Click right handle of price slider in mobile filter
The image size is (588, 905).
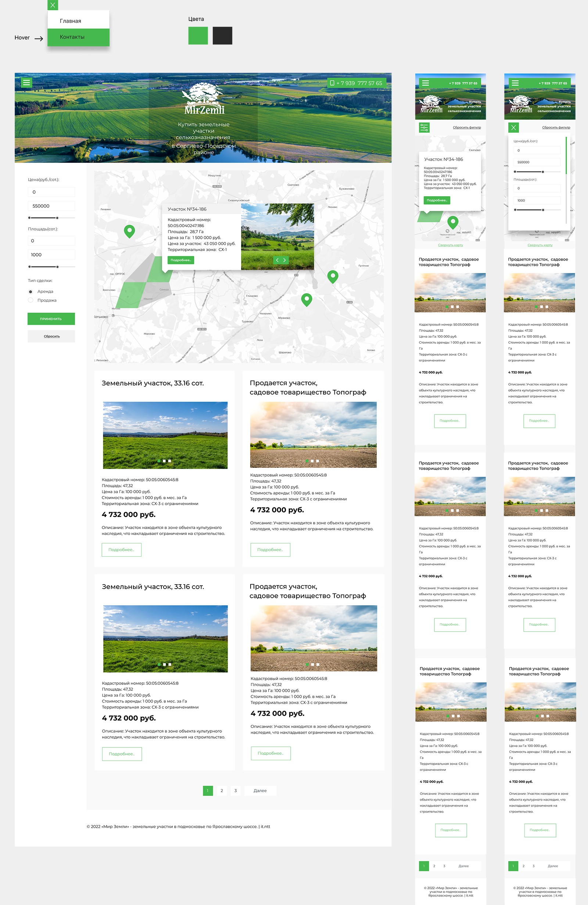543,172
